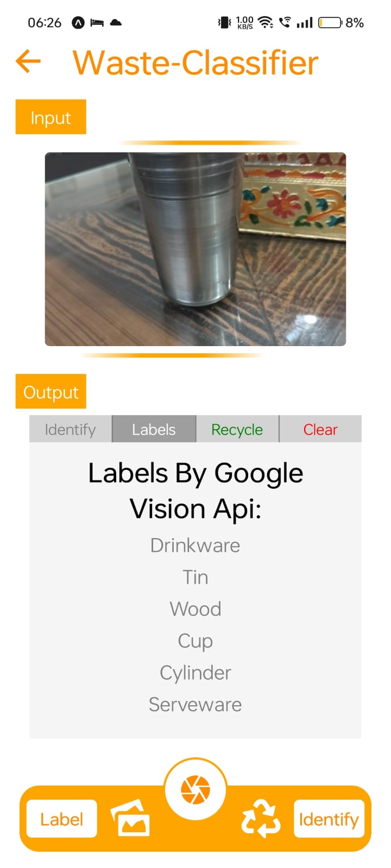The image size is (391, 868).
Task: Tap the Input section label
Action: click(x=51, y=117)
